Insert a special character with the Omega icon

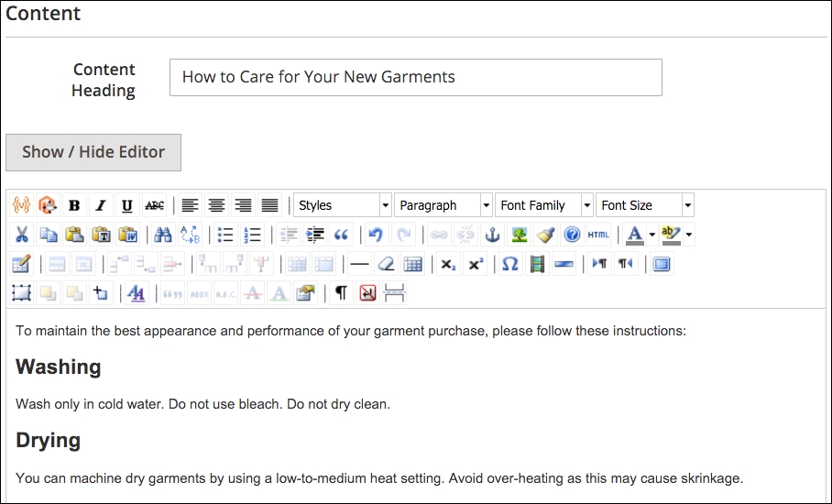click(x=509, y=264)
